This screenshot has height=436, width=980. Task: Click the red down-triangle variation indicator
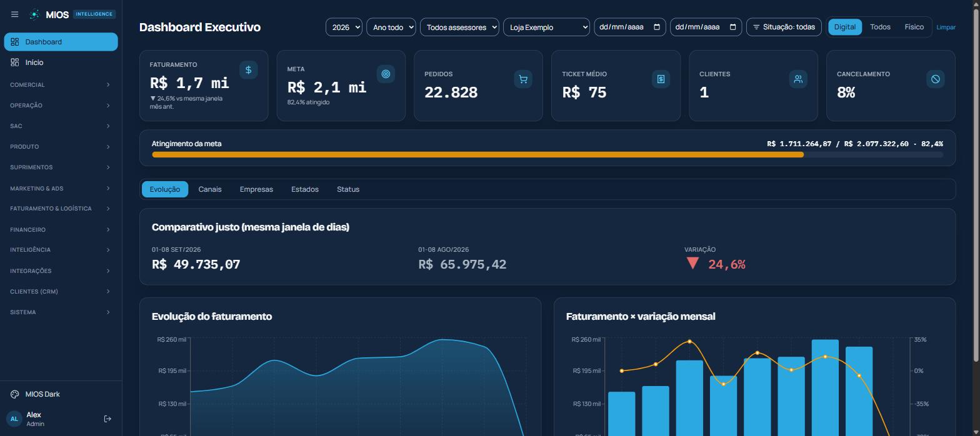coord(692,264)
